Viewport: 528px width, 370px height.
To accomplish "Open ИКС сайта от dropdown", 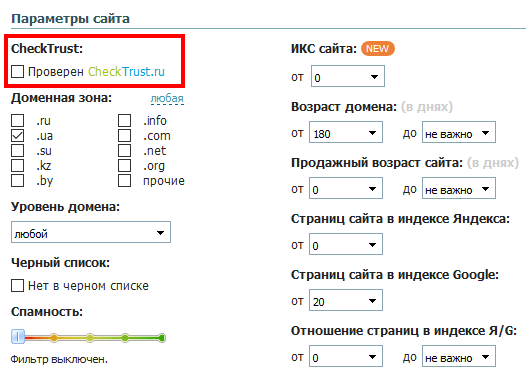I will [x=348, y=76].
